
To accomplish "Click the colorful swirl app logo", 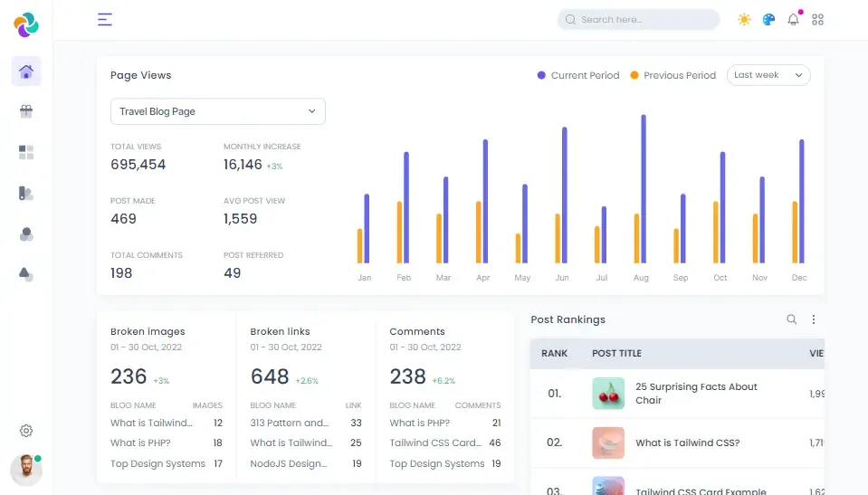I will tap(26, 25).
